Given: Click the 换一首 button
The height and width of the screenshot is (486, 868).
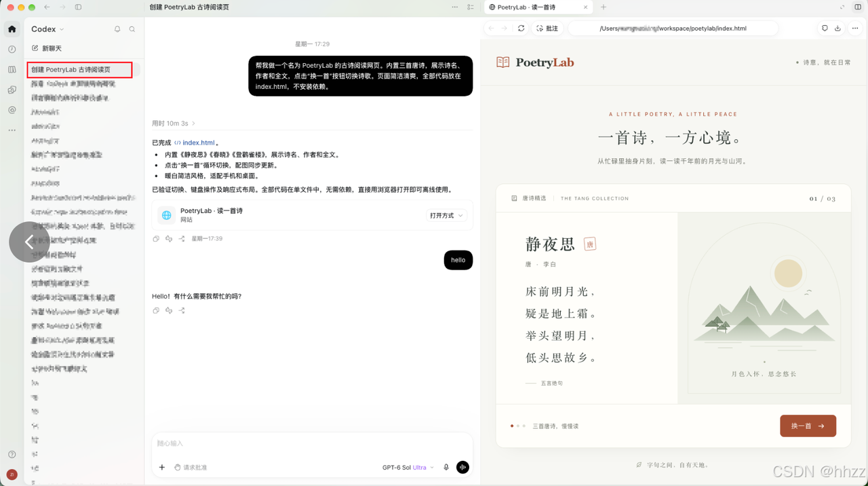Looking at the screenshot, I should [x=808, y=426].
